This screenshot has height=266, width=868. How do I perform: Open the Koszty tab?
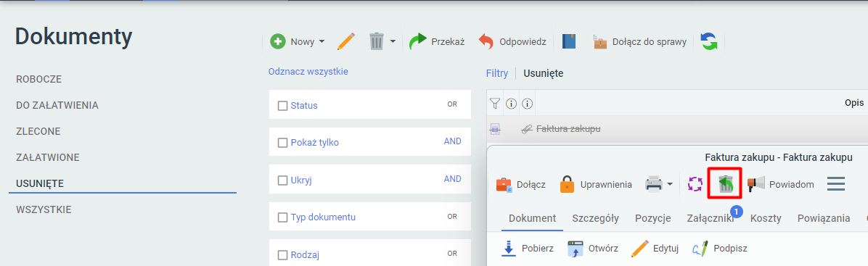tap(766, 218)
